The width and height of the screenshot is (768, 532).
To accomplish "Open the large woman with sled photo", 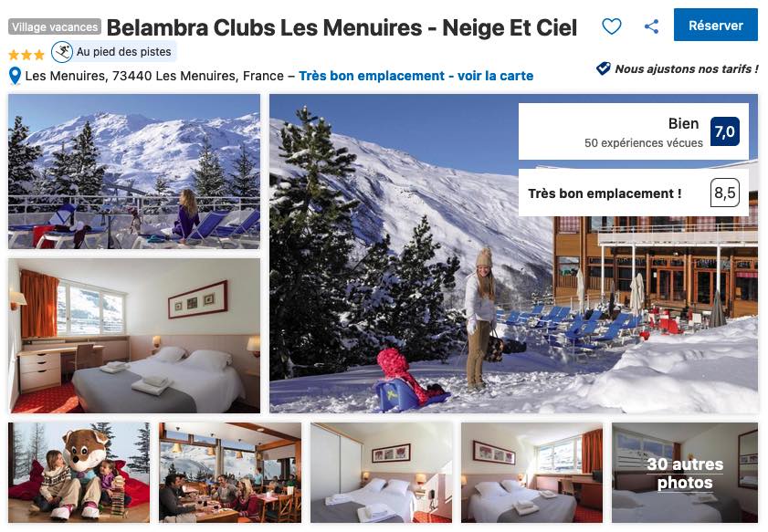I will 513,254.
